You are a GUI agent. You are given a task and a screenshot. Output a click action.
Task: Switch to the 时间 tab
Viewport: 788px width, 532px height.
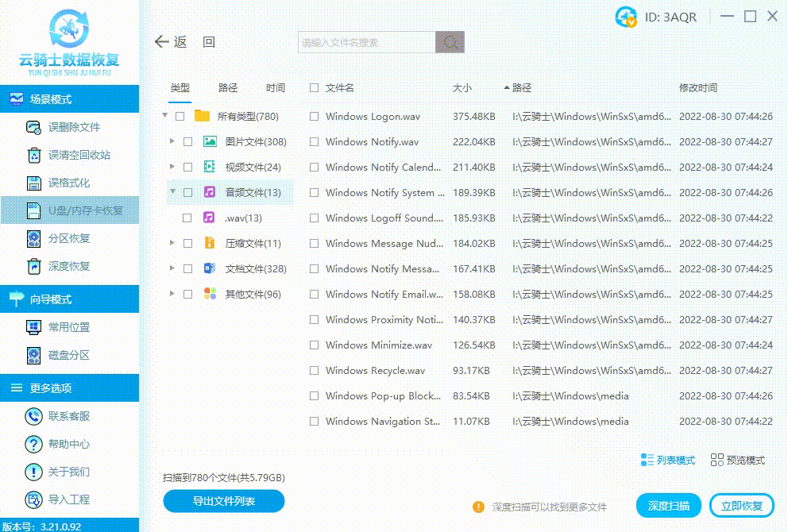tap(276, 88)
